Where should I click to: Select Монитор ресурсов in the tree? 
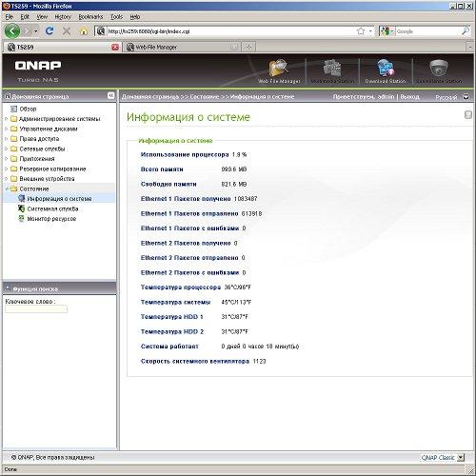[51, 219]
